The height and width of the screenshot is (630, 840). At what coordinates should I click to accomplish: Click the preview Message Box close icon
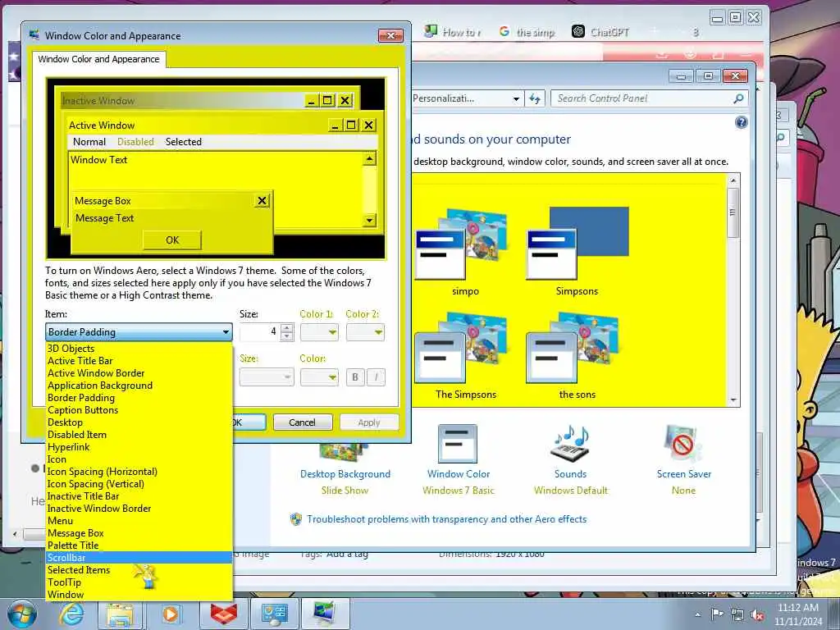coord(262,200)
